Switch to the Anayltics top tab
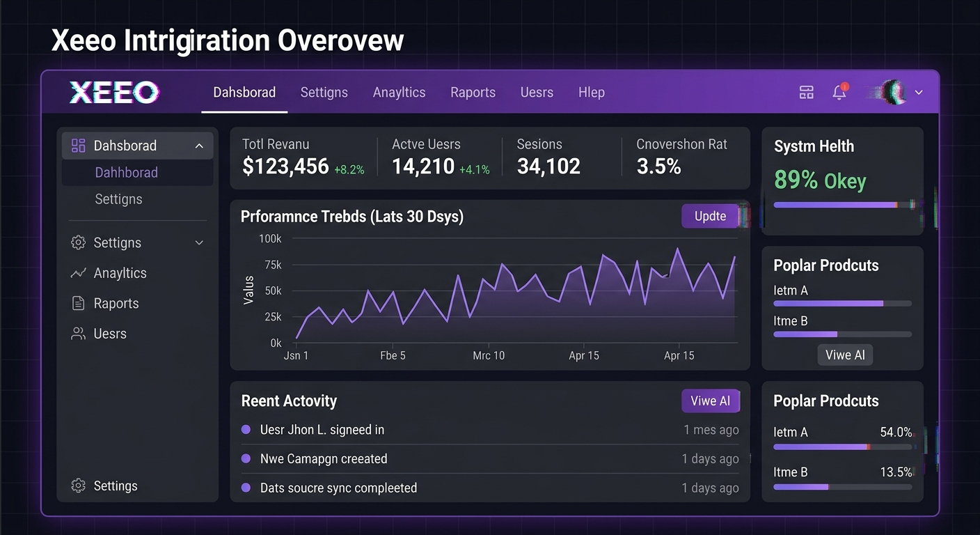980x535 pixels. coord(399,93)
